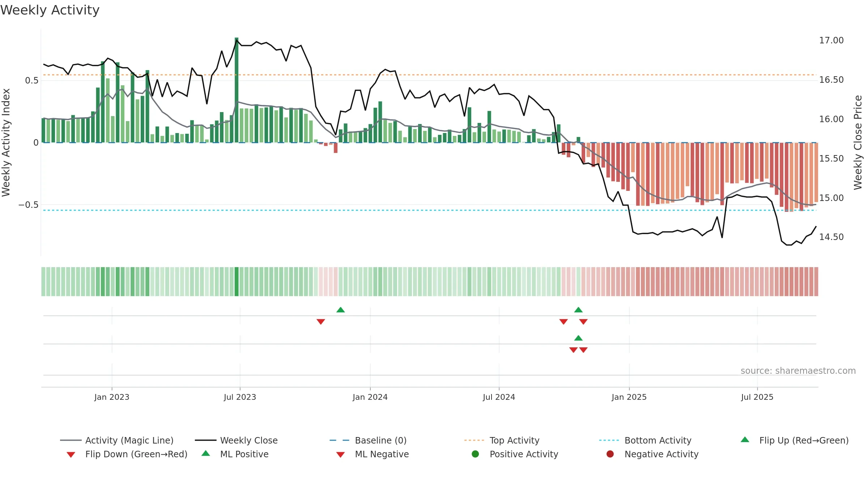This screenshot has height=488, width=868.
Task: Toggle Top Activity legend entry
Action: coord(502,440)
